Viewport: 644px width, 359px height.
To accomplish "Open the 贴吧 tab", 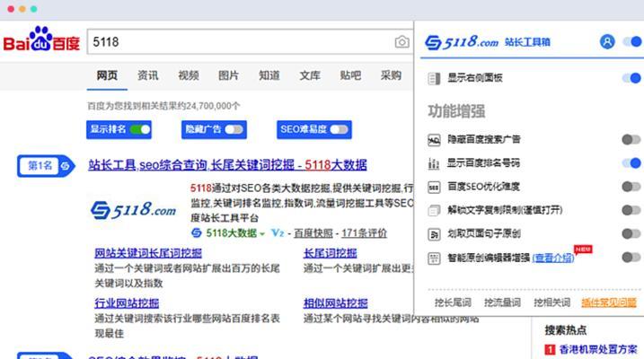I will [x=350, y=75].
